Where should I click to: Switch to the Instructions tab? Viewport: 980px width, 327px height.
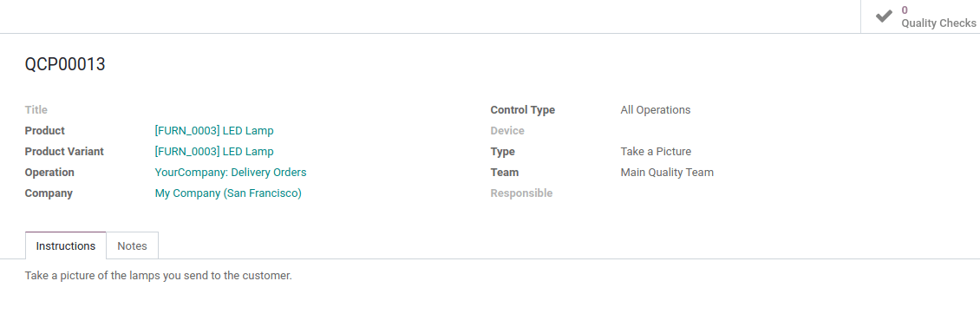click(66, 245)
